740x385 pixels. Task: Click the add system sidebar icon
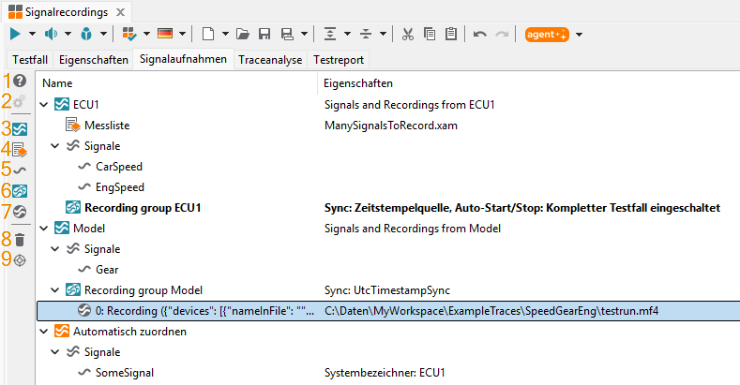[x=20, y=129]
